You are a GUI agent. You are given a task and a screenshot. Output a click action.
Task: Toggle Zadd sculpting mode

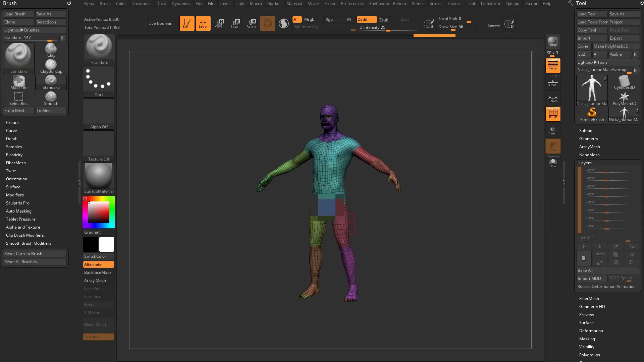367,19
